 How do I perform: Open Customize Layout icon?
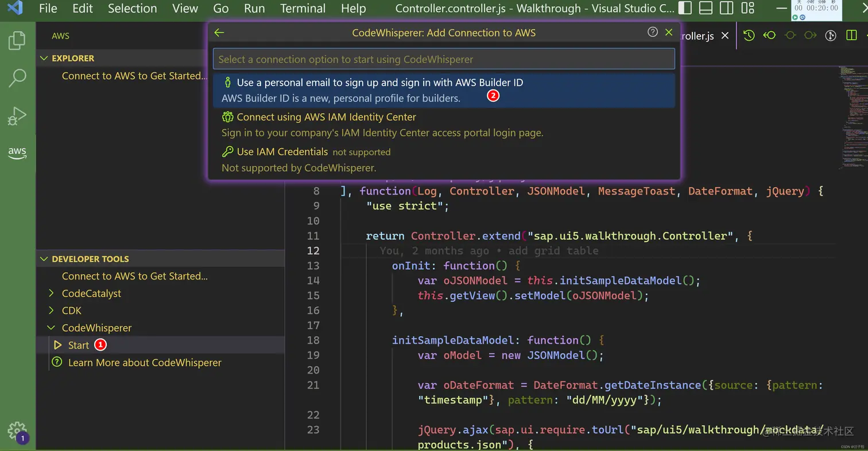coord(747,8)
